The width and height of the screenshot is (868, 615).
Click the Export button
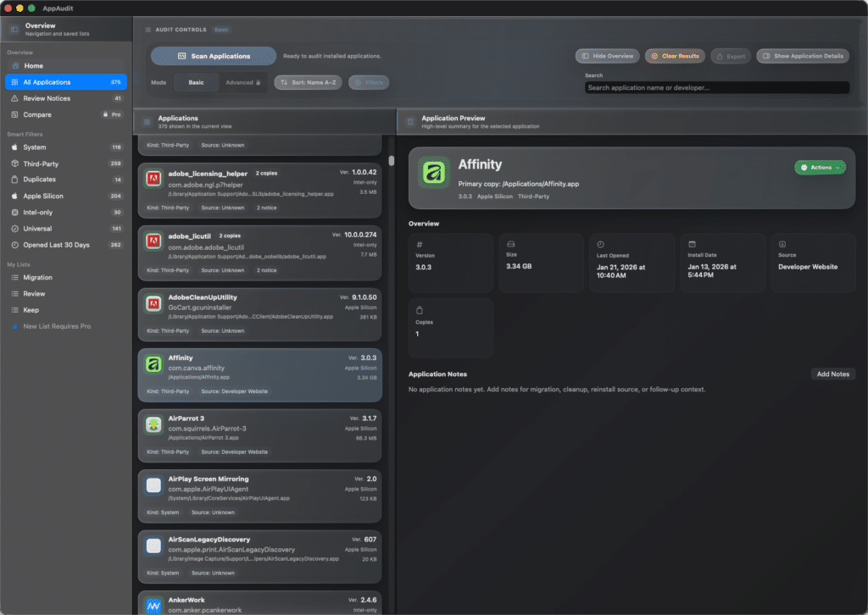[x=731, y=56]
